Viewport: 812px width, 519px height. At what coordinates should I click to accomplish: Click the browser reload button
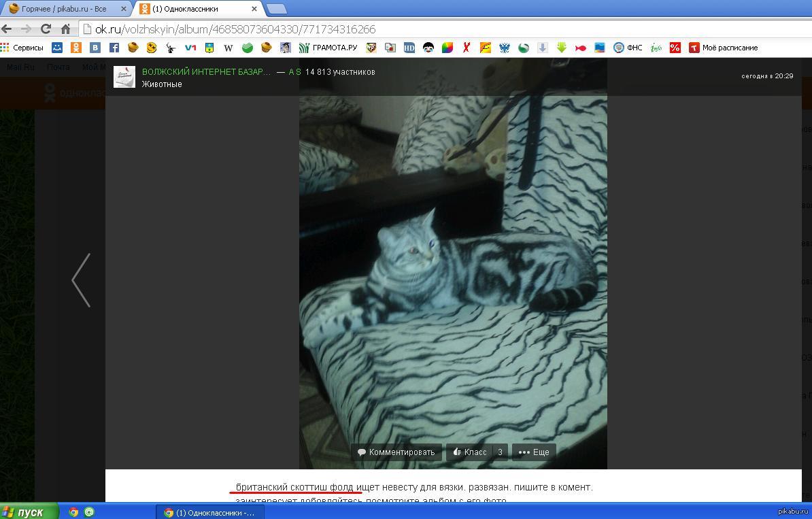tap(46, 29)
